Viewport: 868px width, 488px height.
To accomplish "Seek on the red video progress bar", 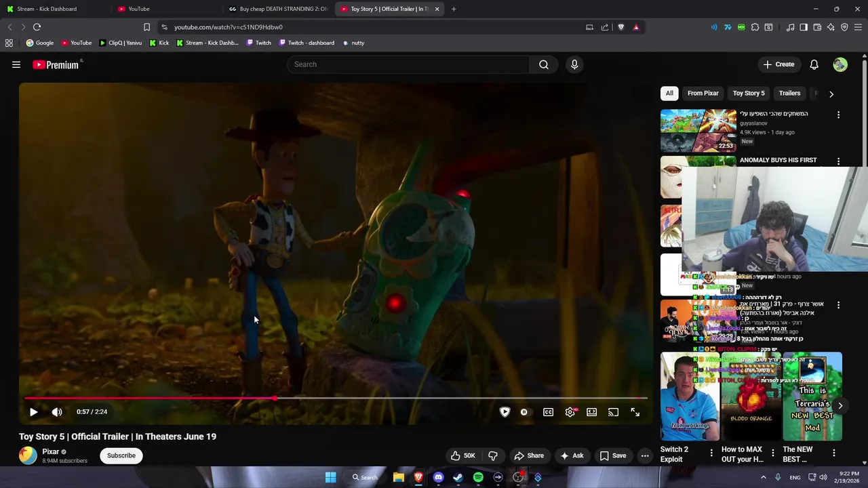I will (336, 399).
